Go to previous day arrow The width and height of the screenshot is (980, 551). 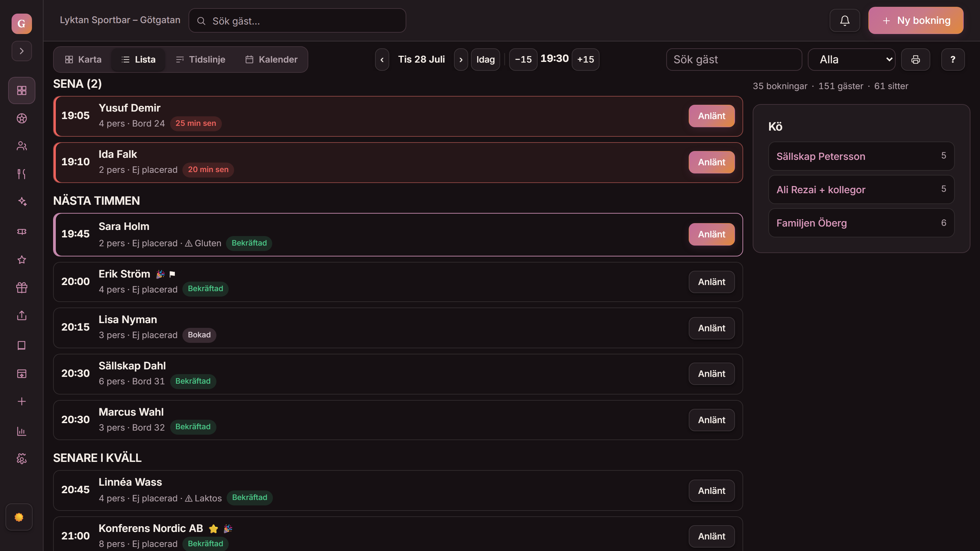pyautogui.click(x=382, y=59)
